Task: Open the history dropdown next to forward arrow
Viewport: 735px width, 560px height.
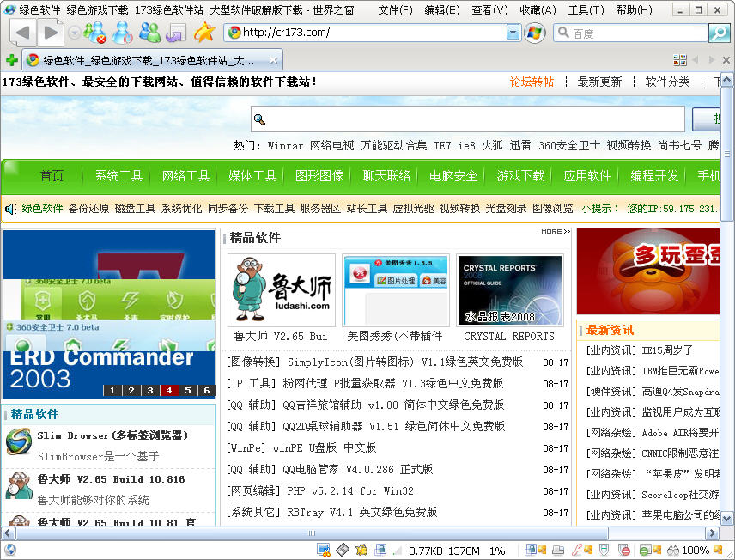Action: 73,33
